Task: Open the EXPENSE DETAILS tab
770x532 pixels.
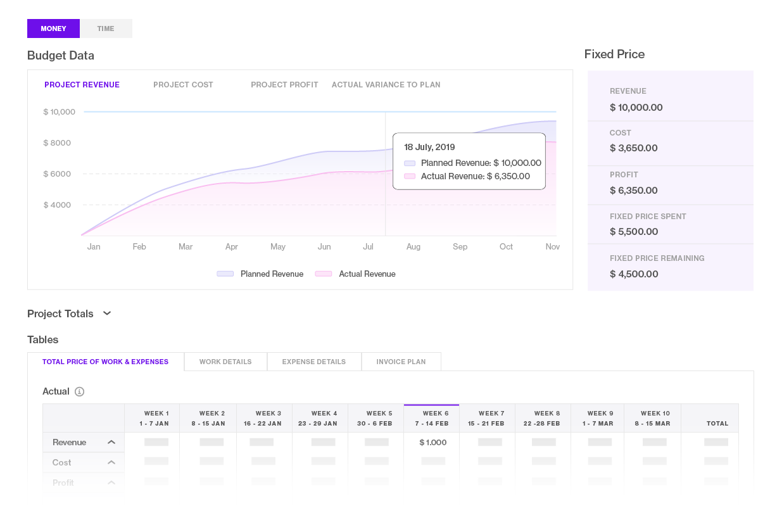Action: tap(314, 361)
